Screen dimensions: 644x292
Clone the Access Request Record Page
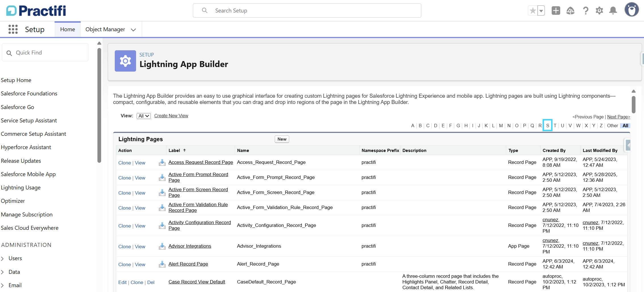click(124, 163)
